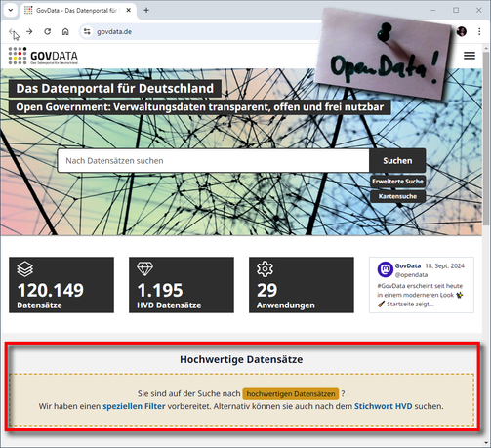Open the 29 Anwendungen tile

pos(302,285)
